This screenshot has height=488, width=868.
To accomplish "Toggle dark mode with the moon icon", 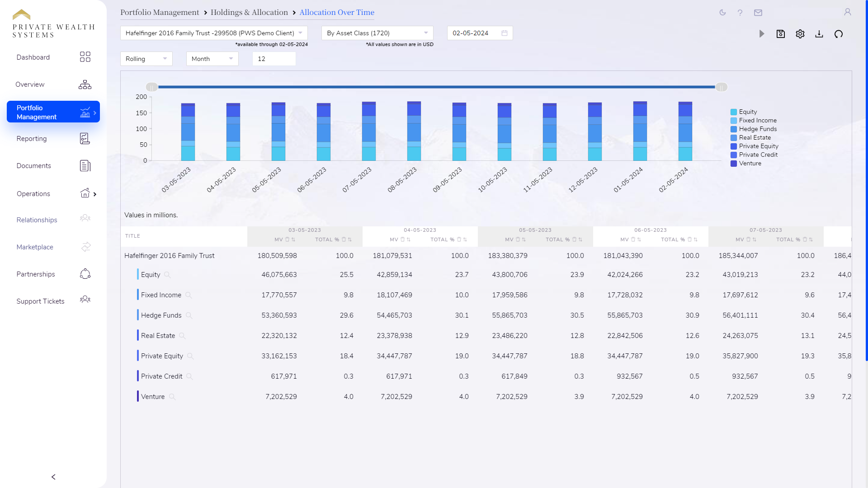I will [x=722, y=13].
